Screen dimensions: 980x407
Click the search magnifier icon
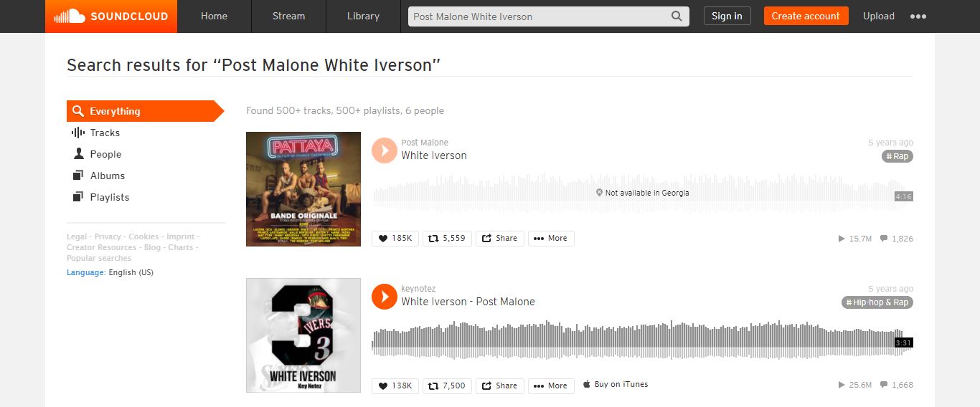[x=677, y=16]
